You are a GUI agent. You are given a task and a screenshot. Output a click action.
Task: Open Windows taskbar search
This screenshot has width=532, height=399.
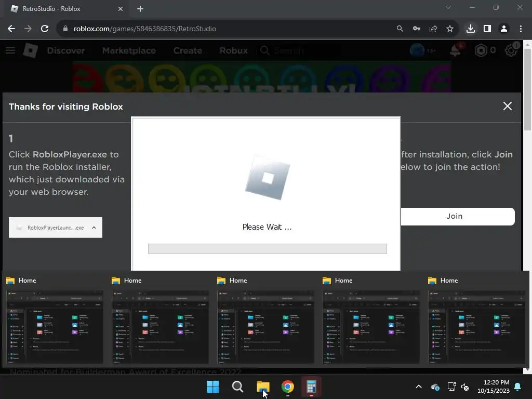[237, 387]
